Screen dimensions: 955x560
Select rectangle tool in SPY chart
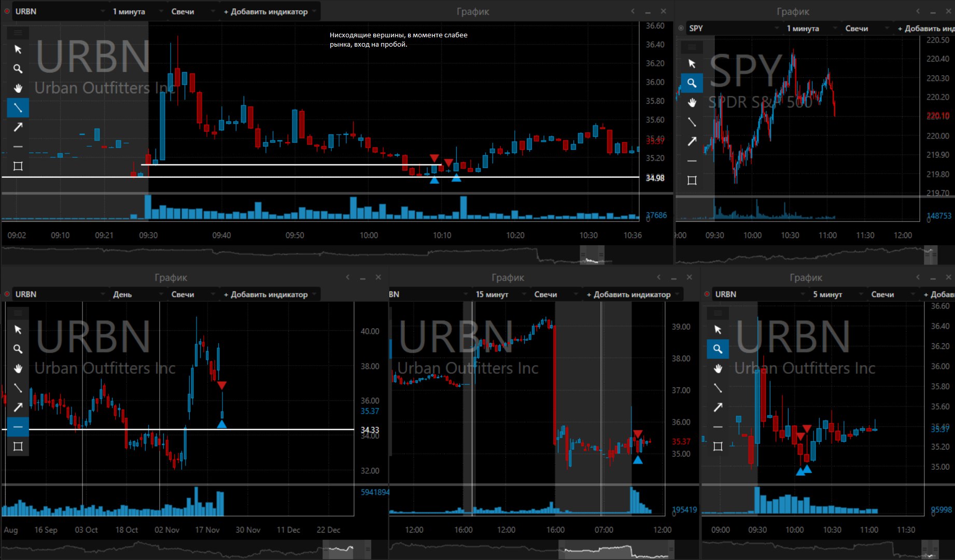[x=692, y=180]
